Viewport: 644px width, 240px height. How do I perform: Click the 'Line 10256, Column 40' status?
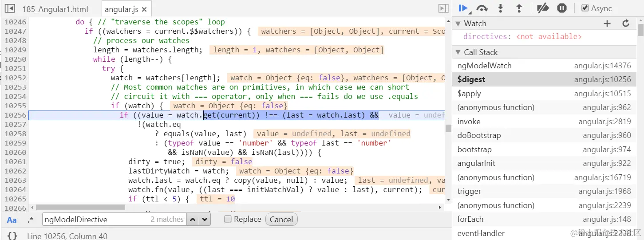67,236
